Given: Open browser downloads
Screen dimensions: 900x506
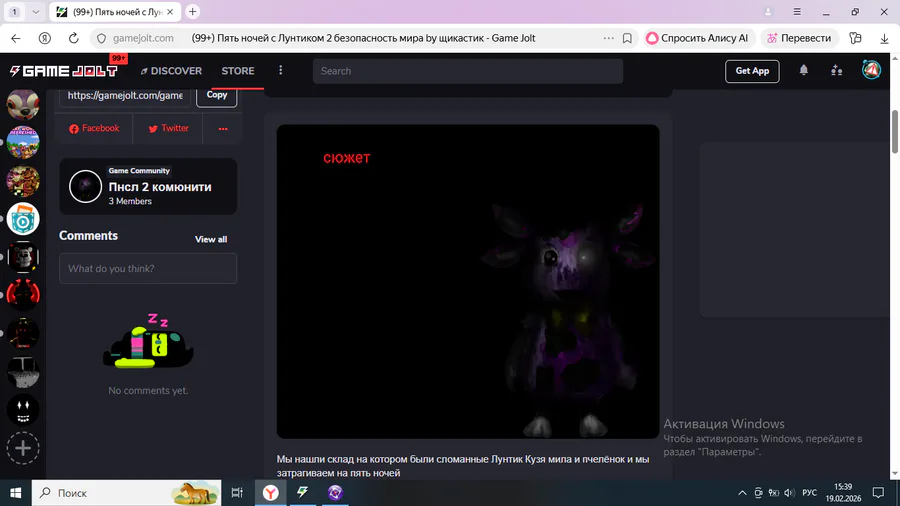Looking at the screenshot, I should click(x=884, y=38).
